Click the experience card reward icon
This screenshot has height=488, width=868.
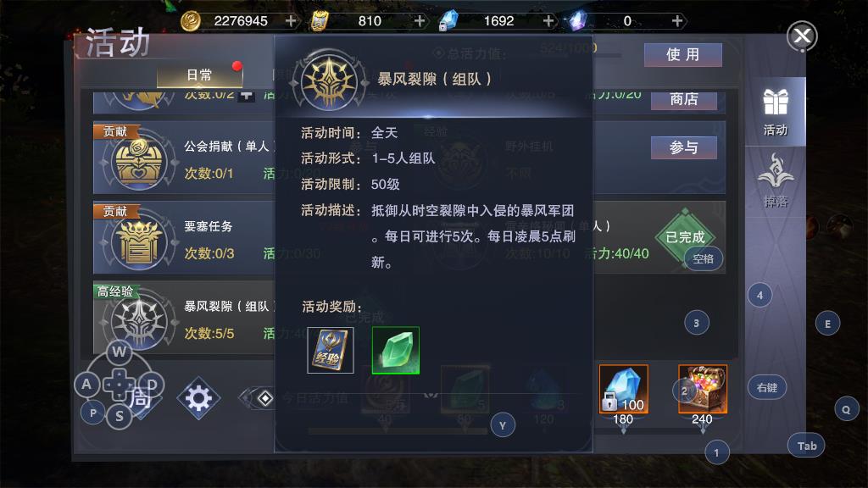(331, 350)
